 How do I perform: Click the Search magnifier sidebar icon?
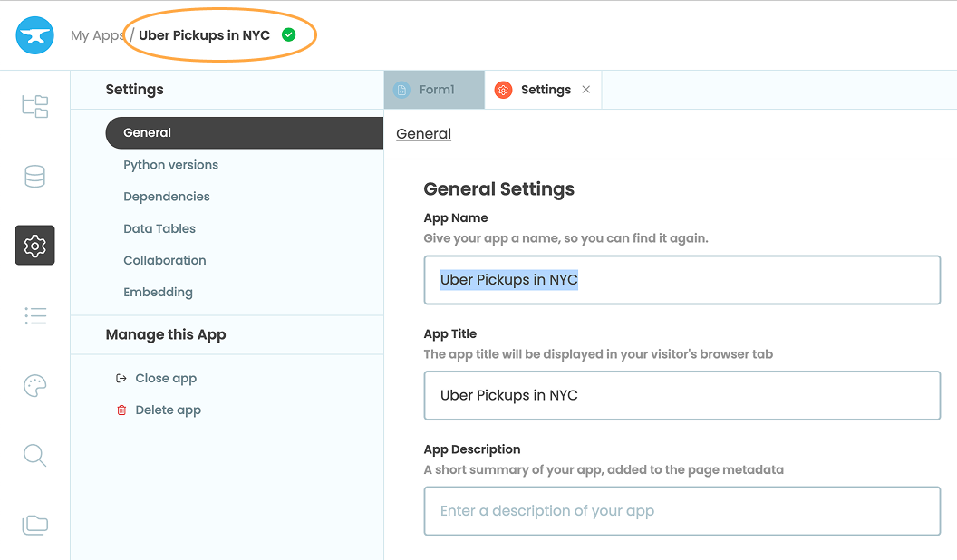[x=35, y=455]
